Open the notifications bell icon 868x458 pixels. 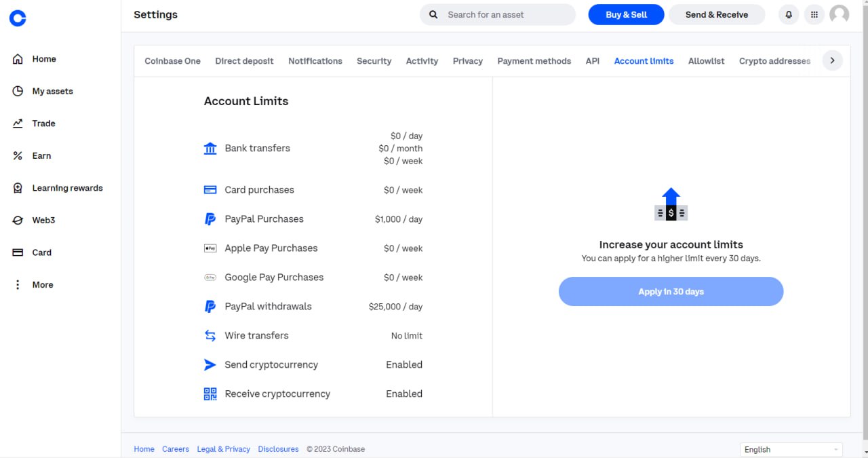pyautogui.click(x=789, y=14)
